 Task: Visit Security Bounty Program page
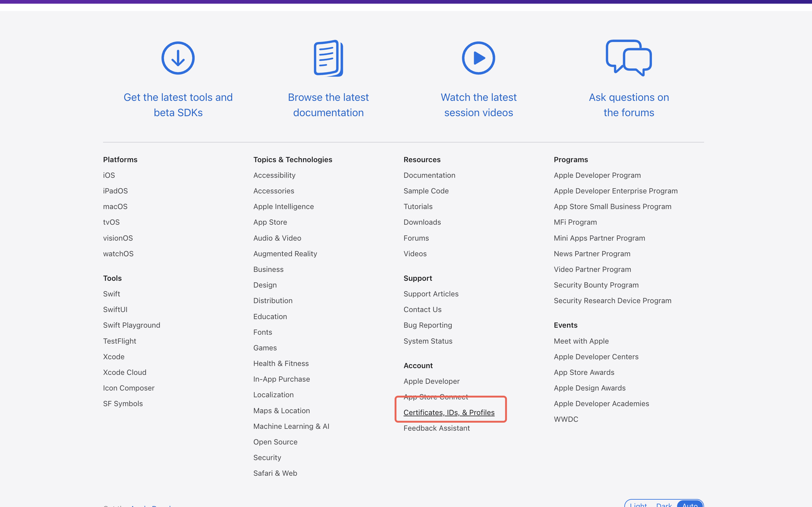click(x=596, y=285)
